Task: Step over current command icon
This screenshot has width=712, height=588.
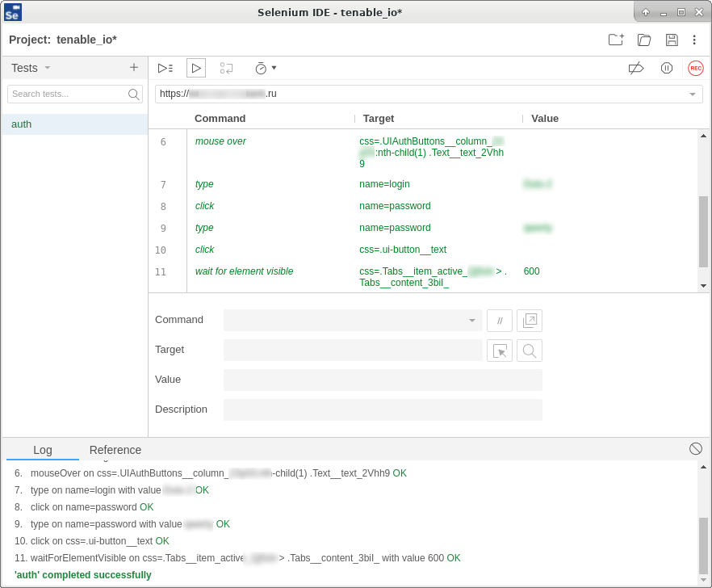Action: click(226, 68)
